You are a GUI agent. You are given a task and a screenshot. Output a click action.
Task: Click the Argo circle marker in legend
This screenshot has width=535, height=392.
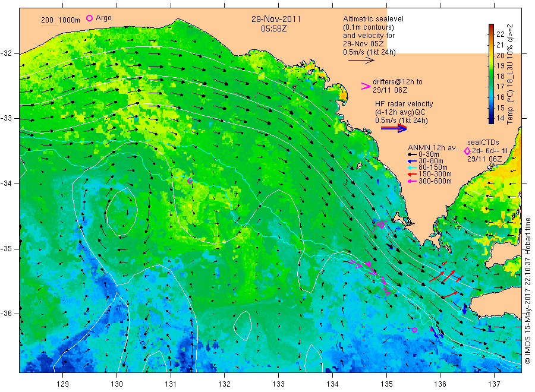pyautogui.click(x=89, y=18)
